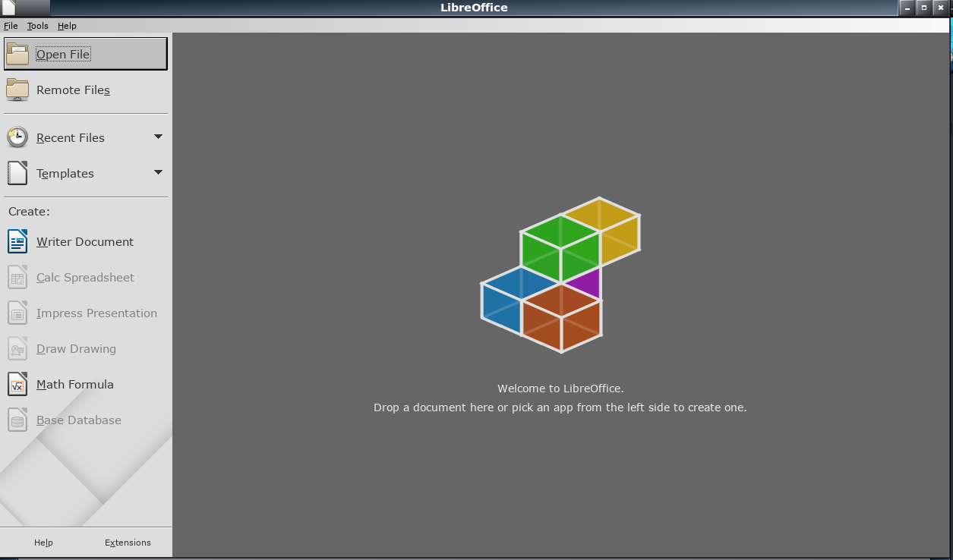The image size is (953, 560).
Task: Open the File menu
Action: [11, 26]
